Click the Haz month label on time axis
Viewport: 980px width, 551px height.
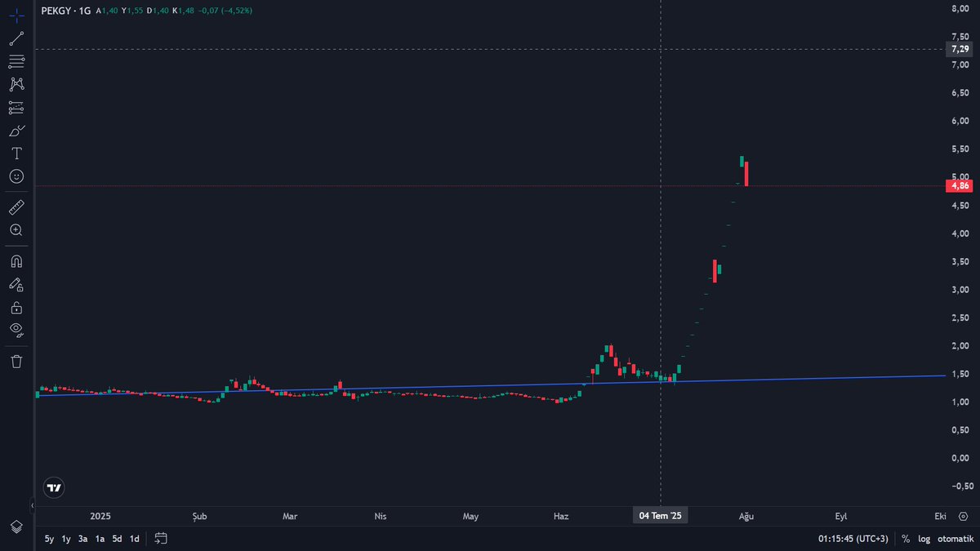pos(561,517)
